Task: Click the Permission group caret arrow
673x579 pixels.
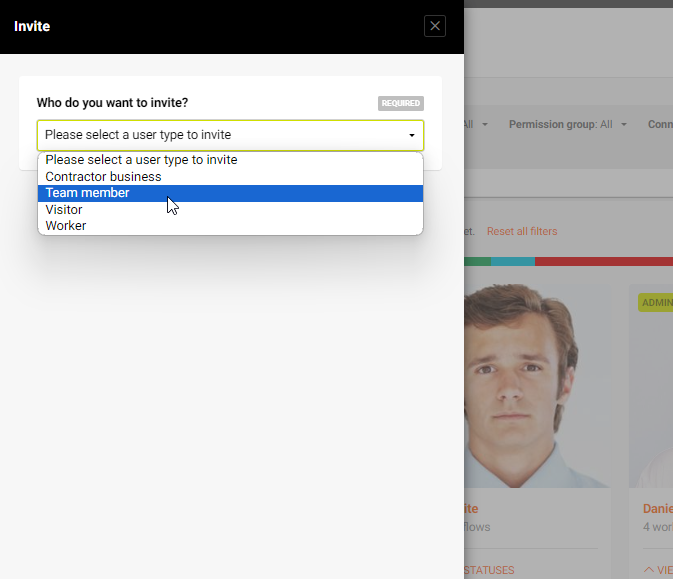Action: pyautogui.click(x=624, y=125)
